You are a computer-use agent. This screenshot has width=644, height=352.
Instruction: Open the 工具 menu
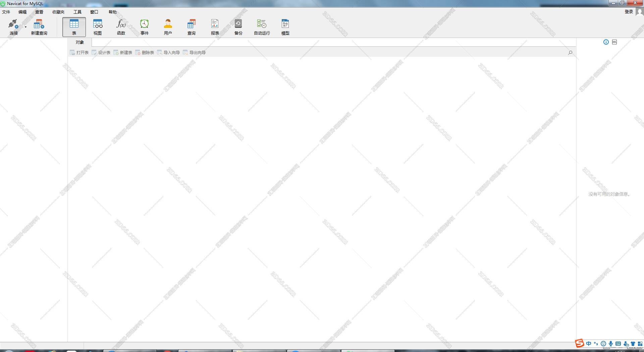coord(77,12)
